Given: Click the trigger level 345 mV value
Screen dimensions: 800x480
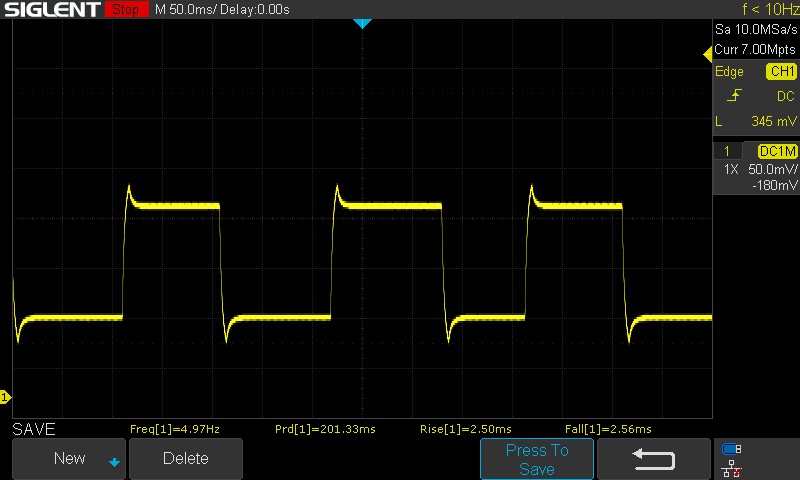Looking at the screenshot, I should (x=773, y=121).
